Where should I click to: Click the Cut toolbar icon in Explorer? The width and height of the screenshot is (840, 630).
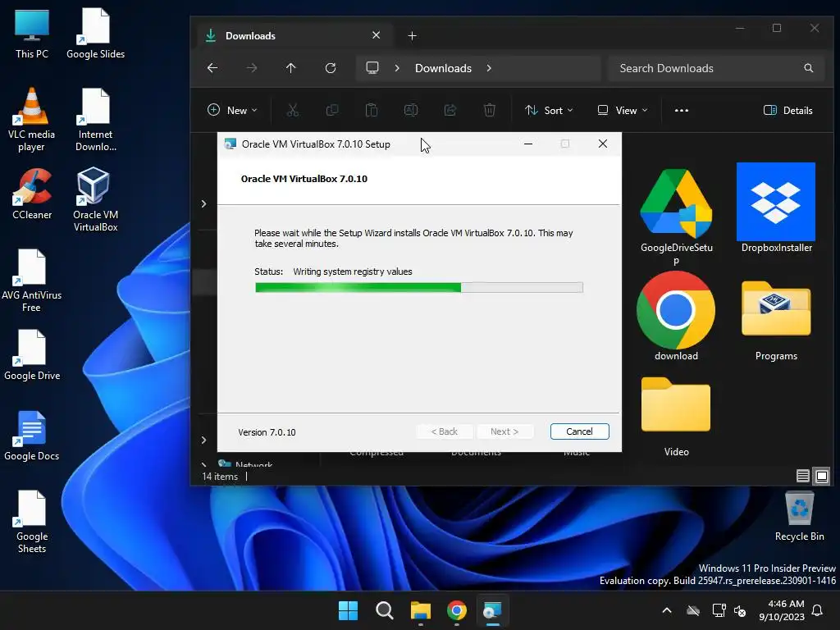click(293, 111)
